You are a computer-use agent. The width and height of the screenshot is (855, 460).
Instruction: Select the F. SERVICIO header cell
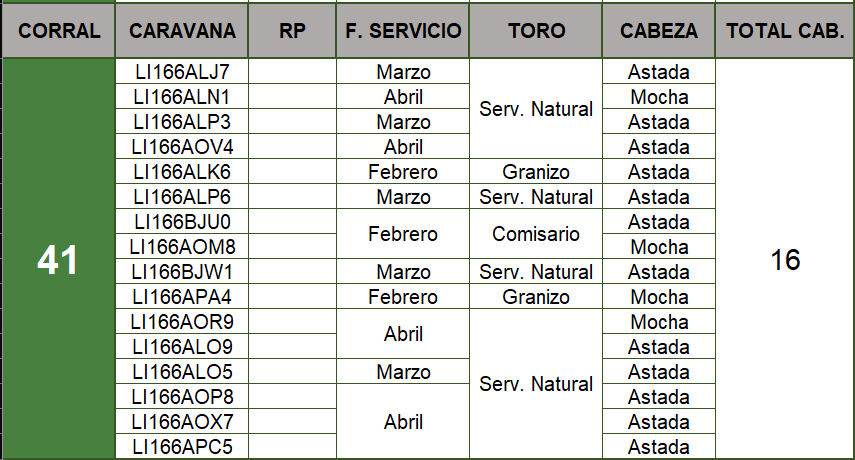coord(403,31)
